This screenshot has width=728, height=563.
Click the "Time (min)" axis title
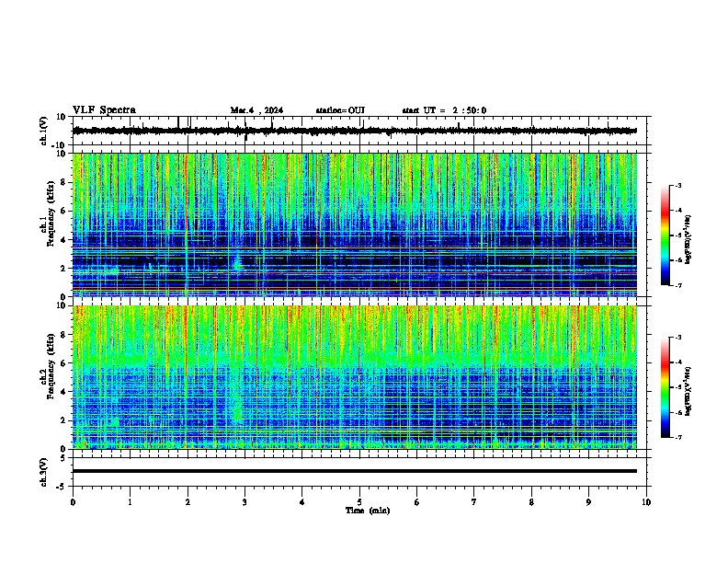(368, 511)
